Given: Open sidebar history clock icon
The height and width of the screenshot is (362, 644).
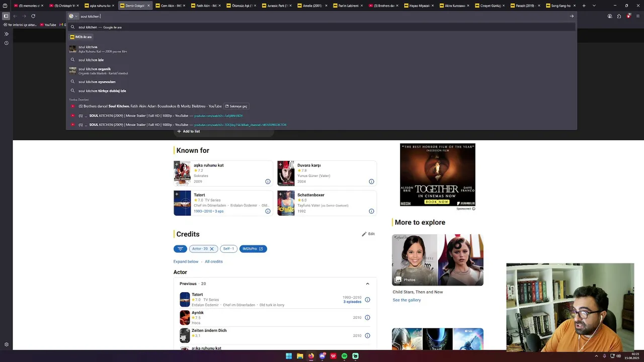Looking at the screenshot, I should (7, 43).
